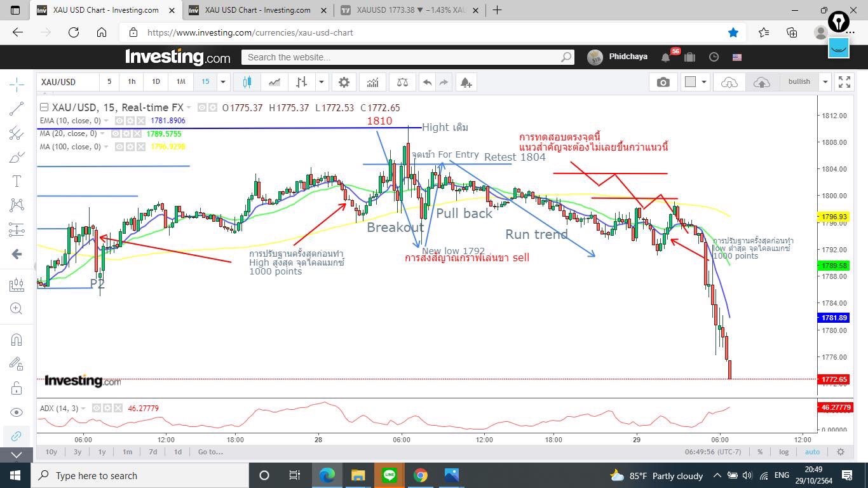868x488 pixels.
Task: Open the indicators menu
Action: click(x=372, y=82)
